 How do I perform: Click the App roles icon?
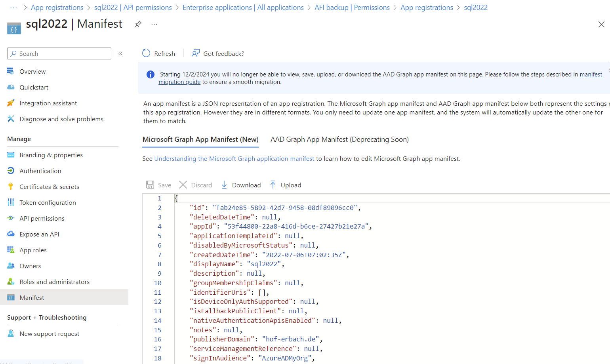pyautogui.click(x=11, y=250)
